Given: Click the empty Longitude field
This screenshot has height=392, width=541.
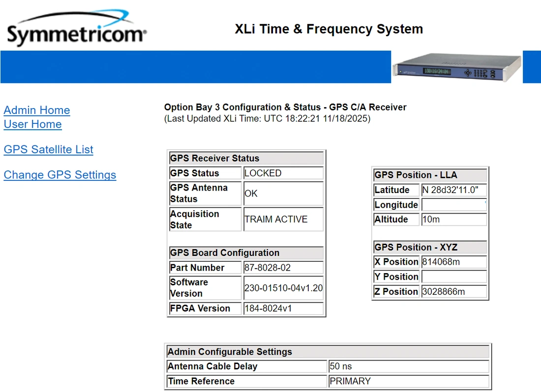Looking at the screenshot, I should pos(453,205).
